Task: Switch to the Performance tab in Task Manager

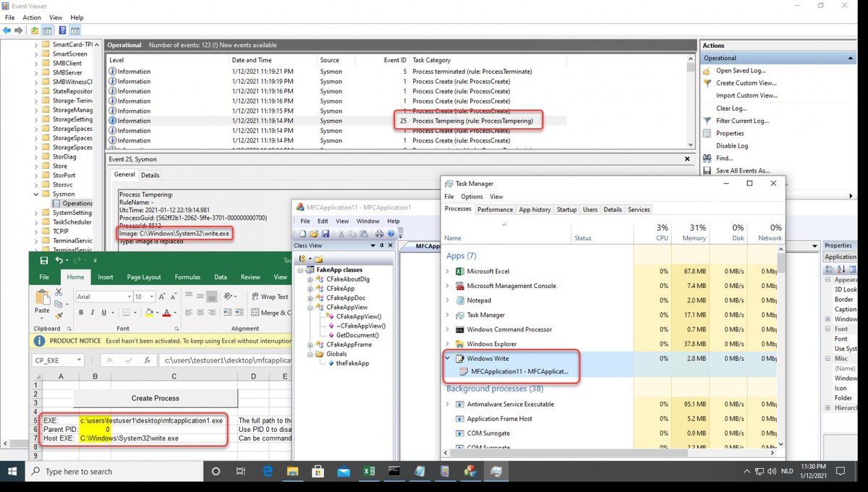Action: pos(495,209)
